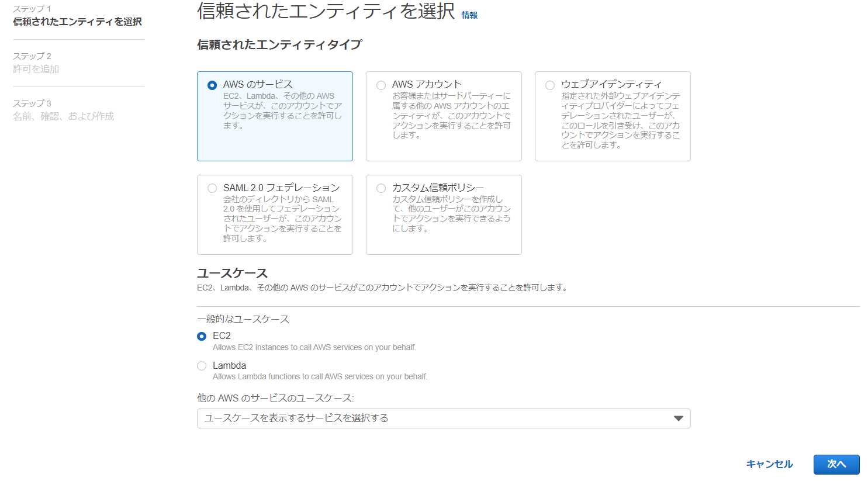
Task: Click the EC2 description text
Action: [x=314, y=347]
